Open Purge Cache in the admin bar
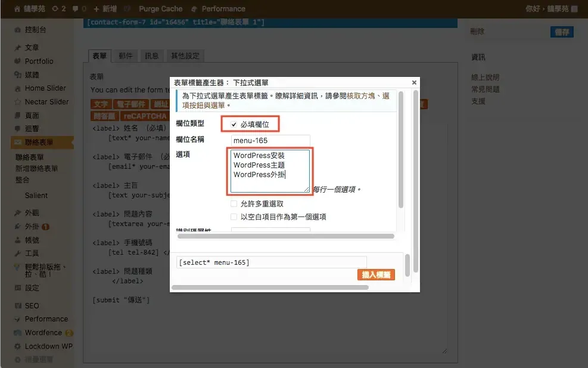The width and height of the screenshot is (588, 368). 160,8
